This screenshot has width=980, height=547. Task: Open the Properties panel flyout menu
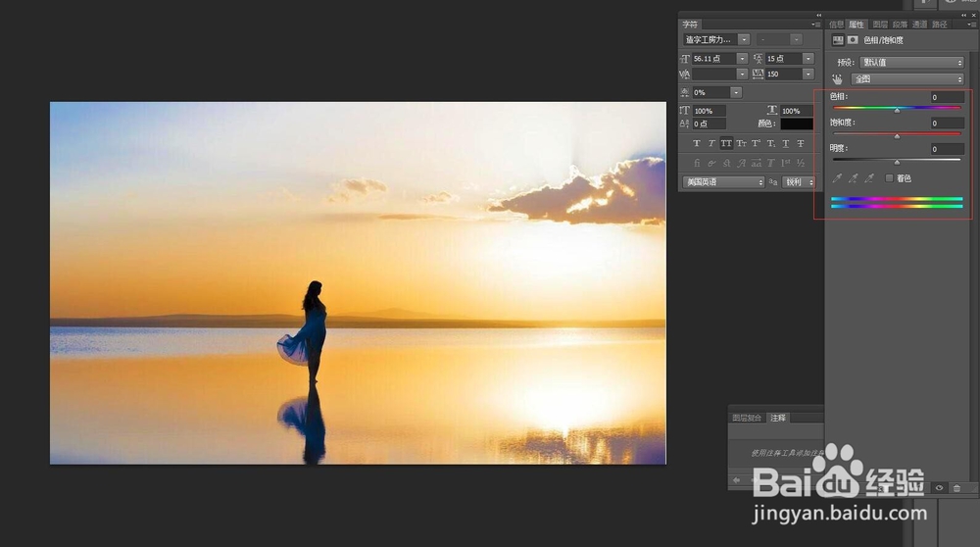pyautogui.click(x=972, y=25)
